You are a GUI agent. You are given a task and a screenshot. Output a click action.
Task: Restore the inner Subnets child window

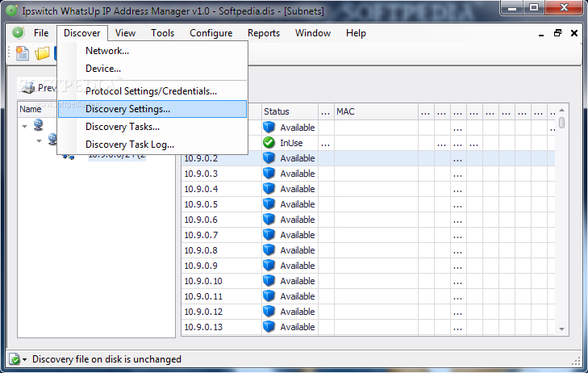[557, 33]
